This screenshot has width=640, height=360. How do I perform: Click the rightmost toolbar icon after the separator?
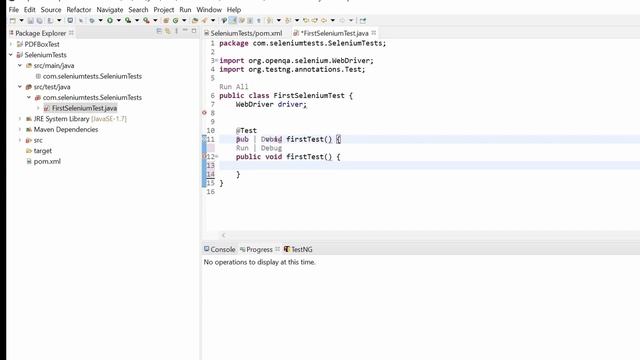click(x=363, y=20)
